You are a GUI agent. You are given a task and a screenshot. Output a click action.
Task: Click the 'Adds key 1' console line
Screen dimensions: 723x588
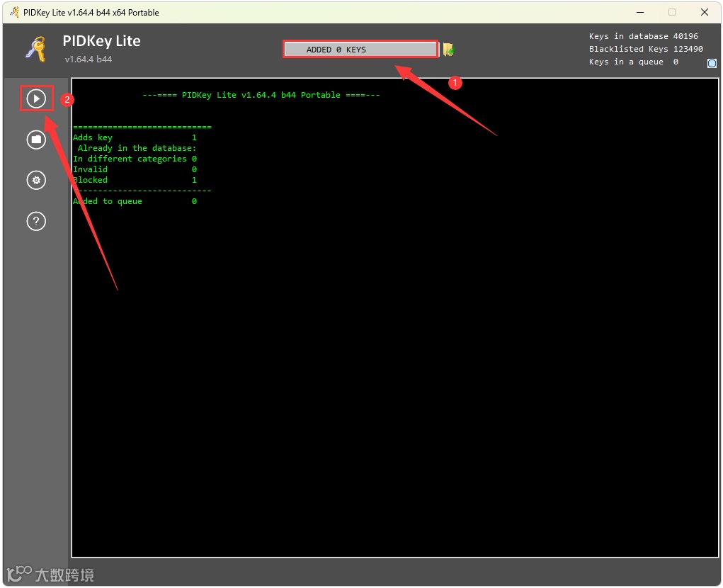tap(135, 137)
